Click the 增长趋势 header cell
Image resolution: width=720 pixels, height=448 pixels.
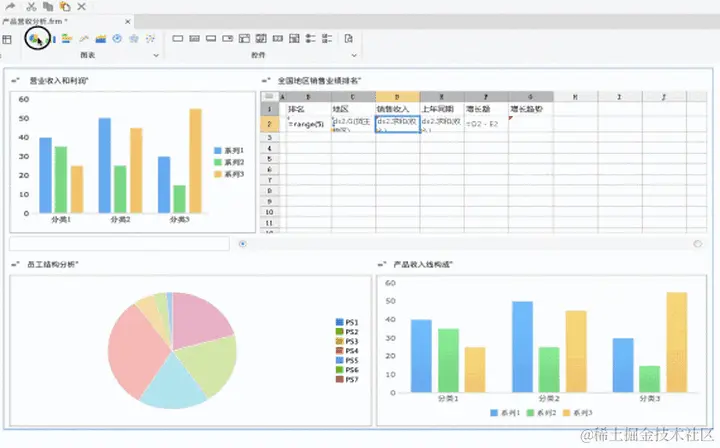pos(531,109)
